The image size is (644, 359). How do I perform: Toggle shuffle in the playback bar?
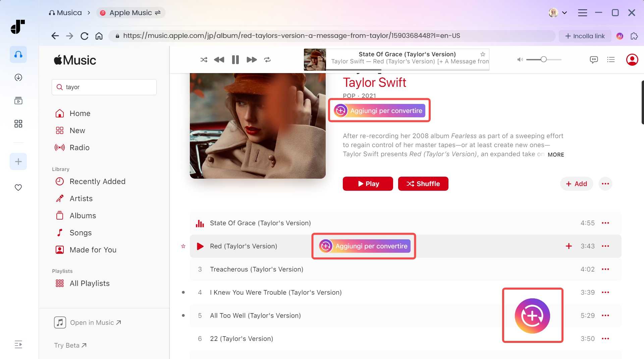204,60
